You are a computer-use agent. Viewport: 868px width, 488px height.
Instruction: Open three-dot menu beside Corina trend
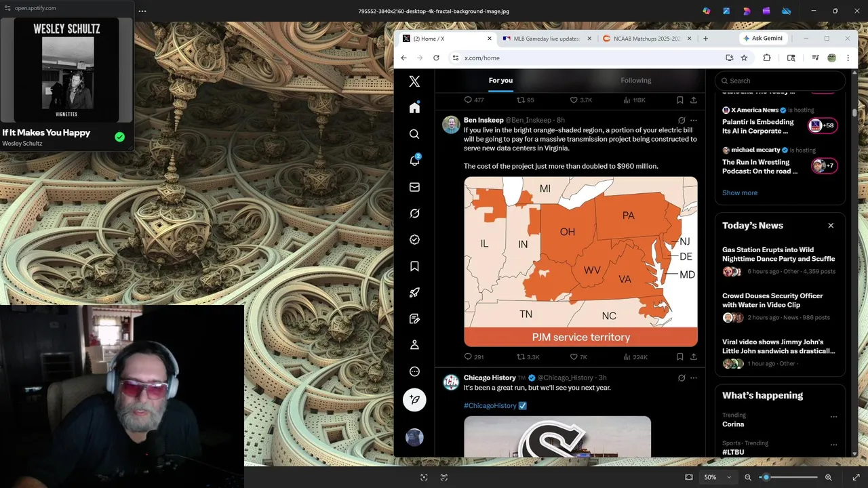point(833,417)
